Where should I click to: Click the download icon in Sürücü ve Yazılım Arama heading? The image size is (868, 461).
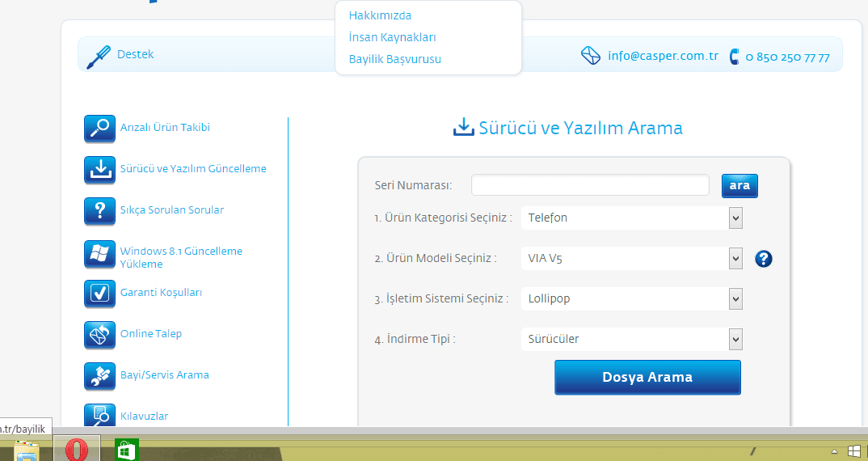(x=463, y=127)
